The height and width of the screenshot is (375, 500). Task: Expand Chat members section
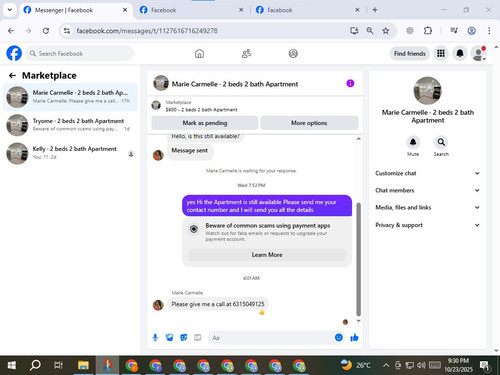point(428,190)
